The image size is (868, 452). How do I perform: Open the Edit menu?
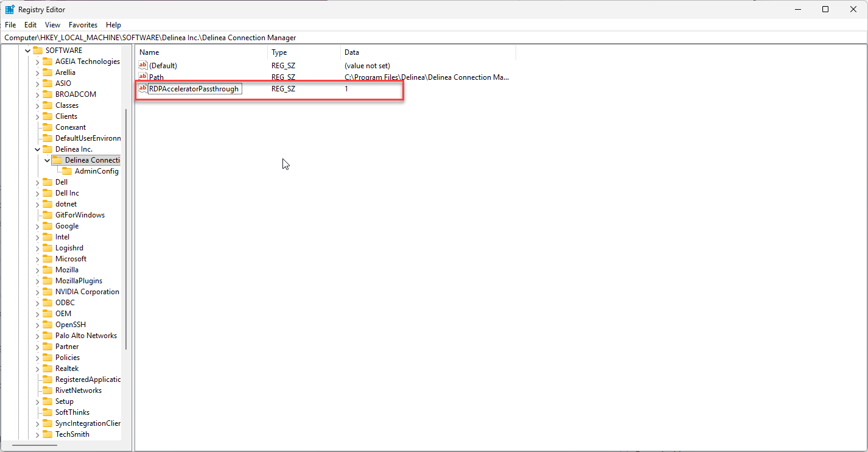tap(30, 25)
